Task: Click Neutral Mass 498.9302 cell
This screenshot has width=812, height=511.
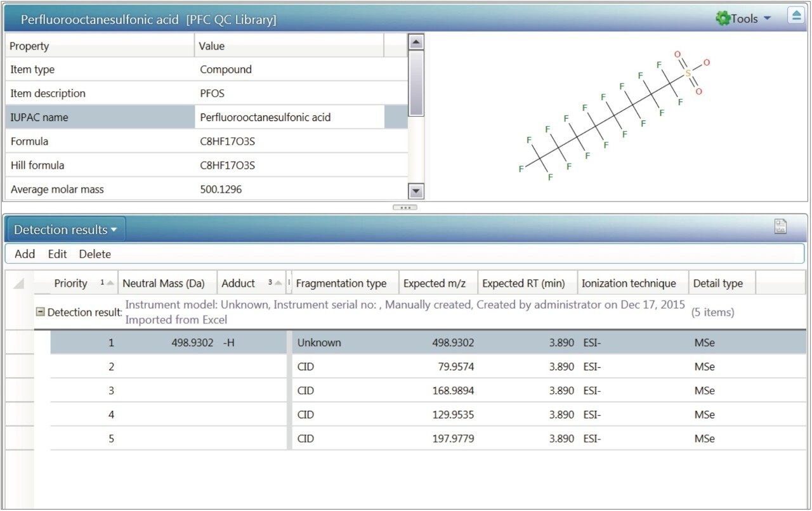Action: pyautogui.click(x=167, y=342)
